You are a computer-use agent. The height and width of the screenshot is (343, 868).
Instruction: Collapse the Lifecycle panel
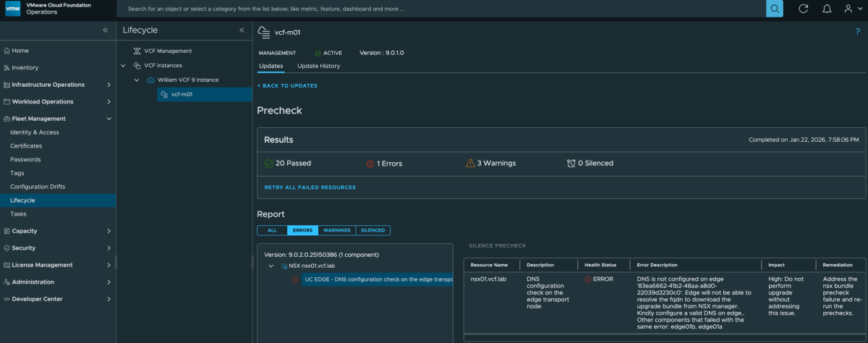coord(242,30)
